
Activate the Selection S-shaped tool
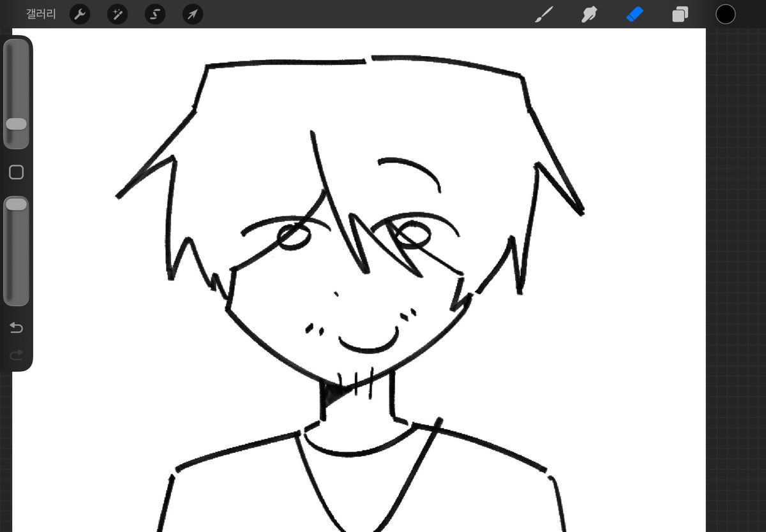click(154, 14)
